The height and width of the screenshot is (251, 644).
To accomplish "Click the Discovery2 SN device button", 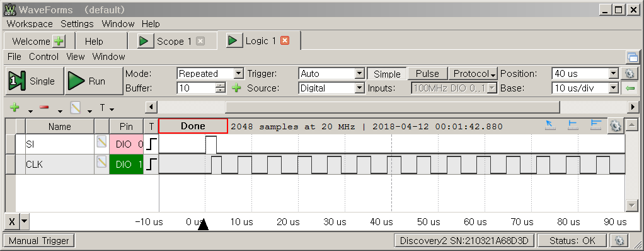I will pyautogui.click(x=464, y=241).
